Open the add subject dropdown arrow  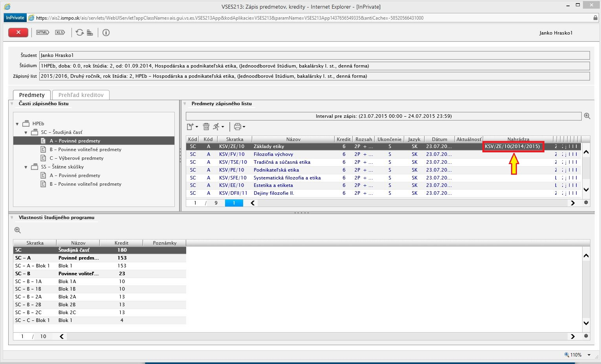(197, 127)
